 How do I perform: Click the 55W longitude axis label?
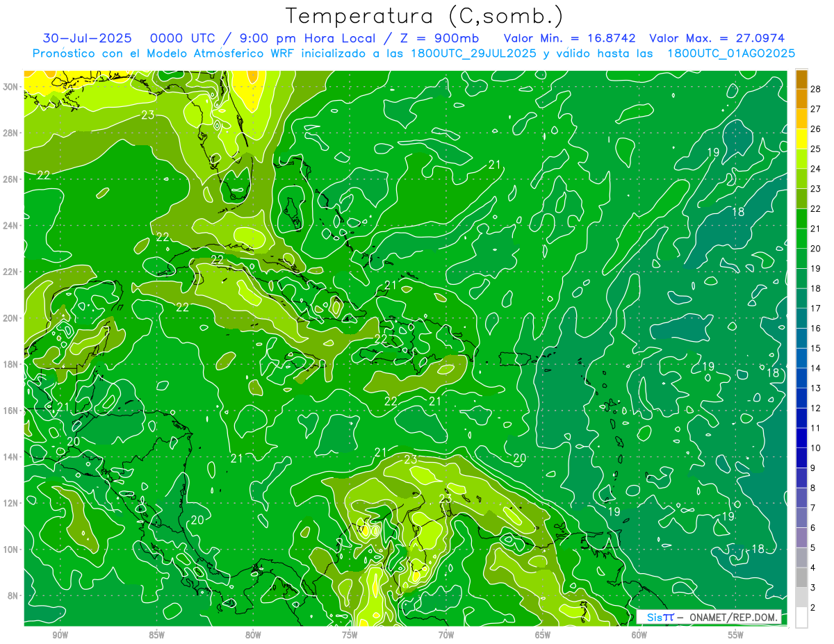(736, 635)
